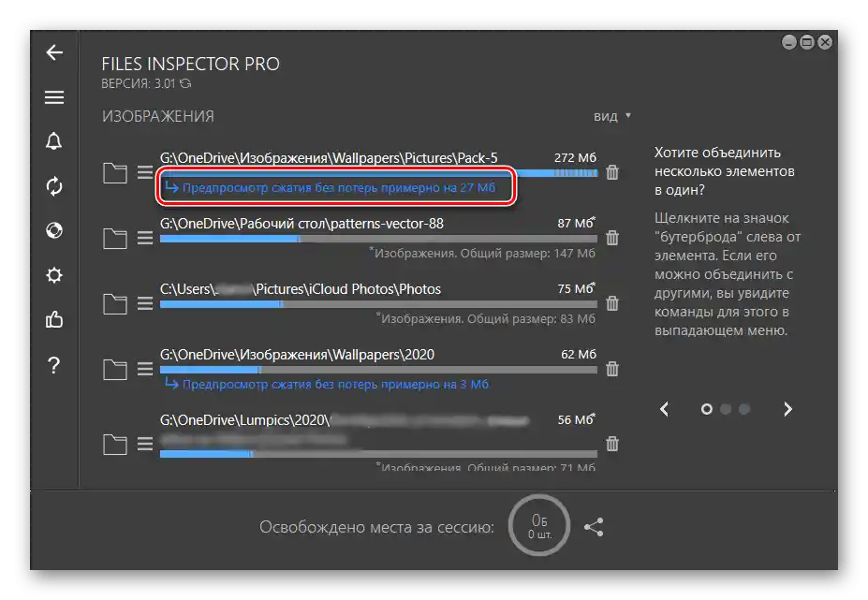Viewport: 868px width, 600px height.
Task: Open sandwich menu for iCloud Photos row
Action: coord(145,303)
